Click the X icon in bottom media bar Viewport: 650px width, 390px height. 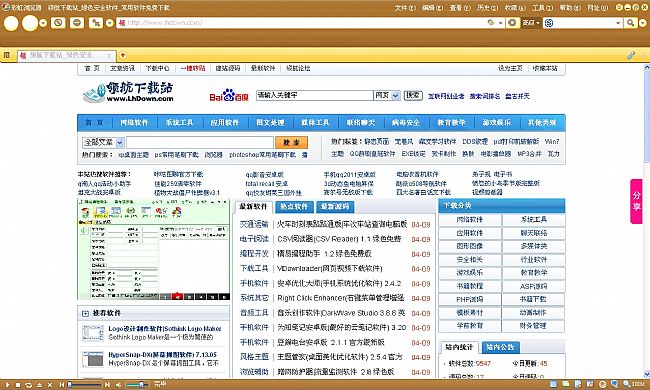(50, 385)
